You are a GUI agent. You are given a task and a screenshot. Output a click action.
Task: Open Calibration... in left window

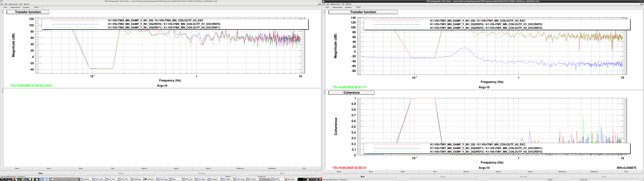coord(272,169)
